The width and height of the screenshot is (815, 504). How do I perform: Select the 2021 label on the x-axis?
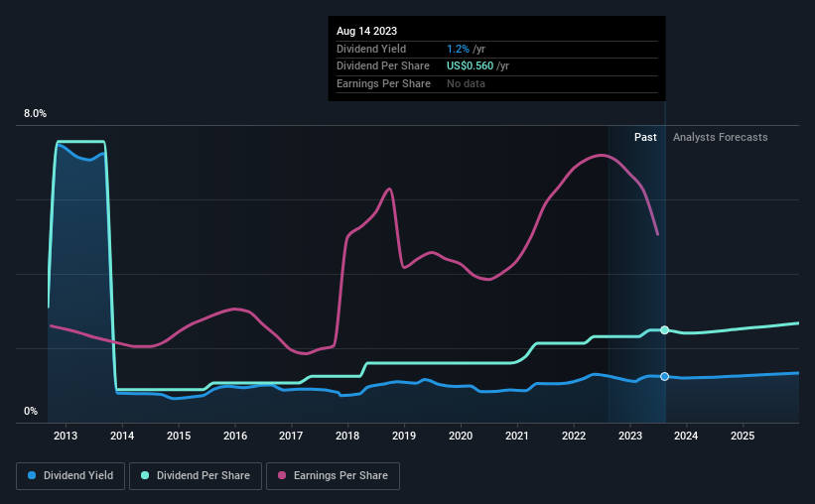click(x=516, y=436)
